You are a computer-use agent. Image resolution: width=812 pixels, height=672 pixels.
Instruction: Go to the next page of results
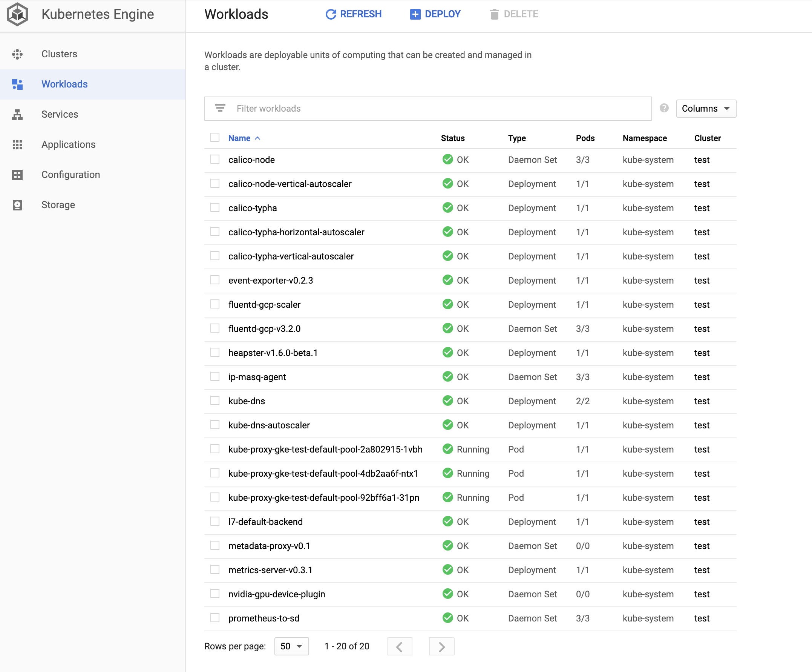(x=441, y=646)
